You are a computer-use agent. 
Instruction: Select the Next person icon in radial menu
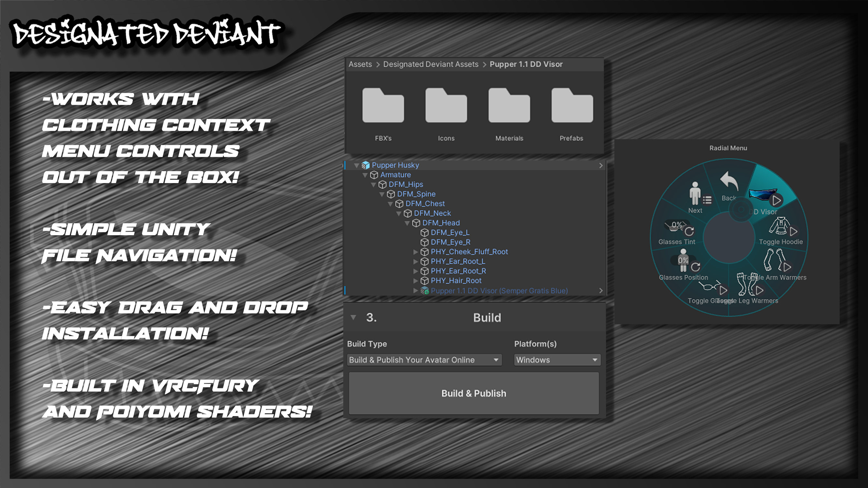(695, 193)
